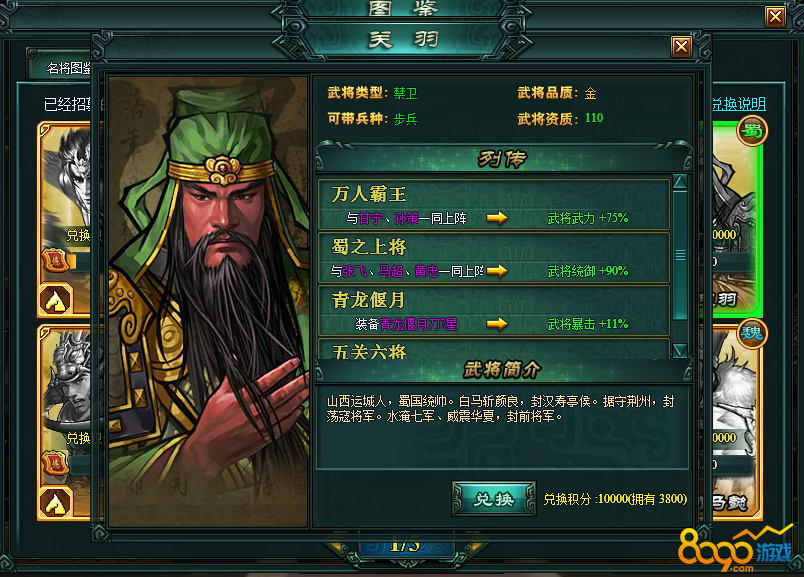Screen dimensions: 804x577
Task: Select the 五关六将 biography entry
Action: coord(494,349)
